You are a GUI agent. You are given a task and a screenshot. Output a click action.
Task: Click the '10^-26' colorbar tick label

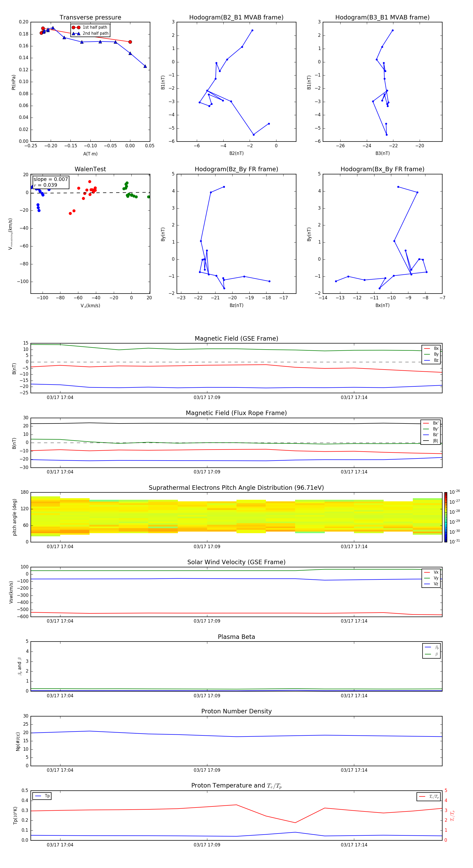click(455, 492)
